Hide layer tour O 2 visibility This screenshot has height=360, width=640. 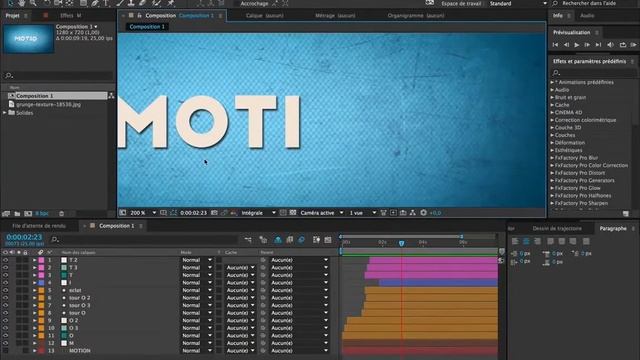point(5,298)
